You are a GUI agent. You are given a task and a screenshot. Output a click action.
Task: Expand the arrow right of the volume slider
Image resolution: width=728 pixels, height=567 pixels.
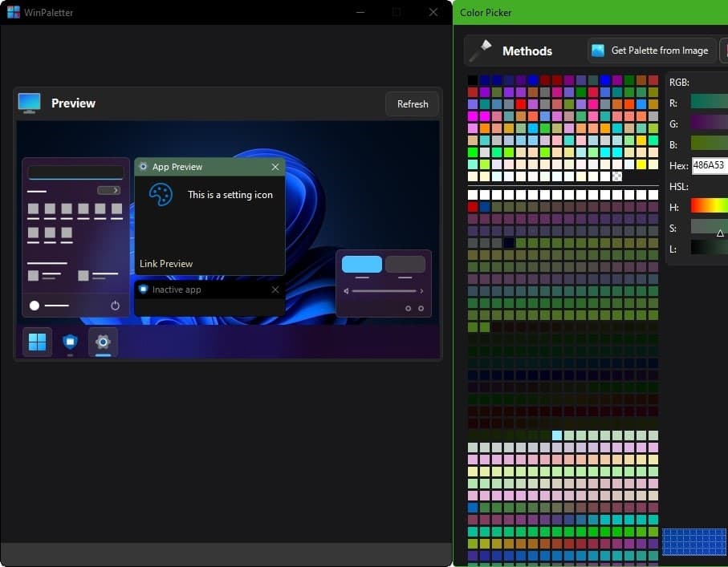point(421,291)
